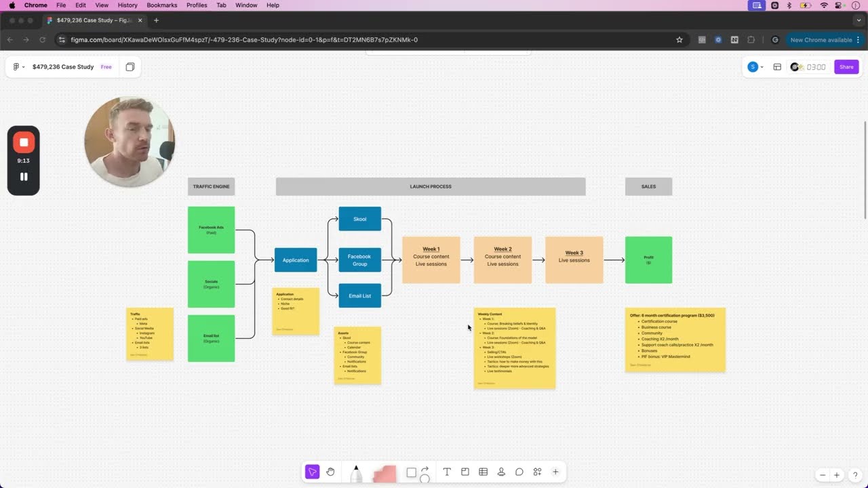Open the FigJam main menu dropdown

pyautogui.click(x=19, y=67)
